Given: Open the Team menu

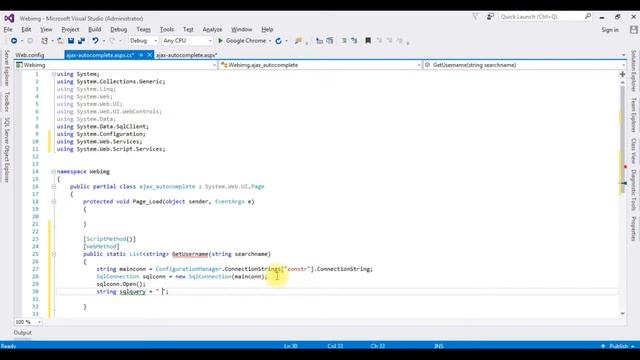Looking at the screenshot, I should point(143,29).
